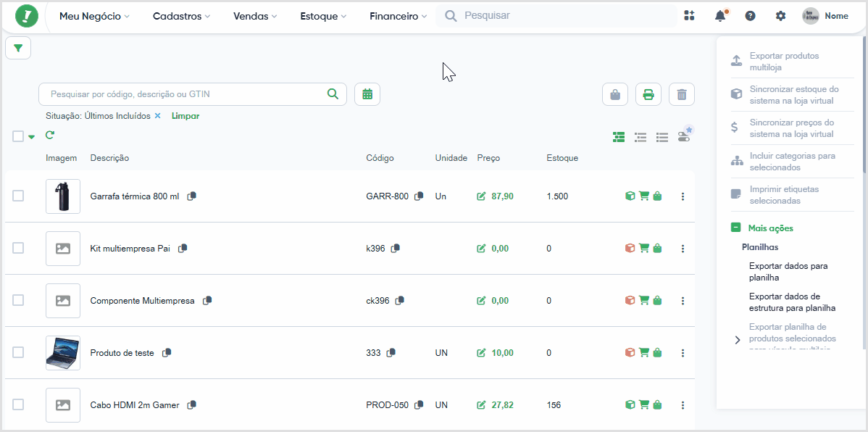
Task: Switch to compact list view icon
Action: pos(662,137)
